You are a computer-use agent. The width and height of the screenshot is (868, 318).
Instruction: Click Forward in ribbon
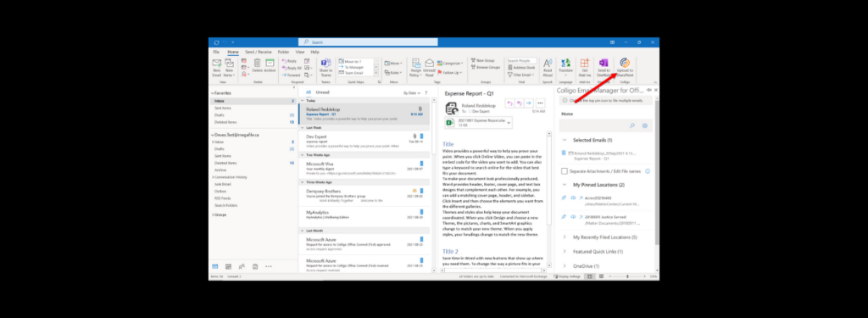tap(291, 75)
